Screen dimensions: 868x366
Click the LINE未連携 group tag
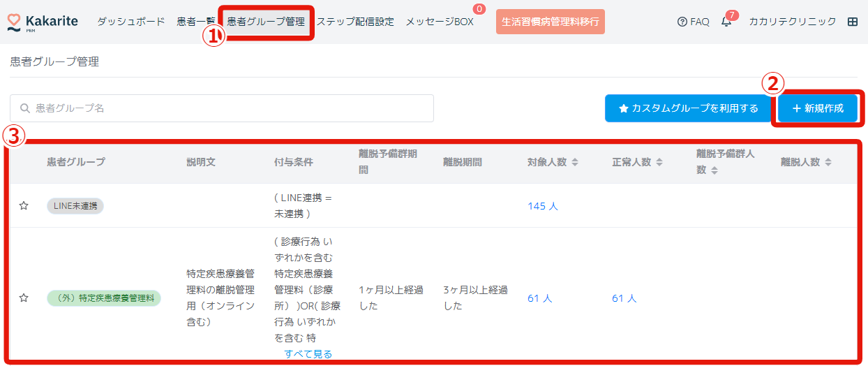point(75,206)
